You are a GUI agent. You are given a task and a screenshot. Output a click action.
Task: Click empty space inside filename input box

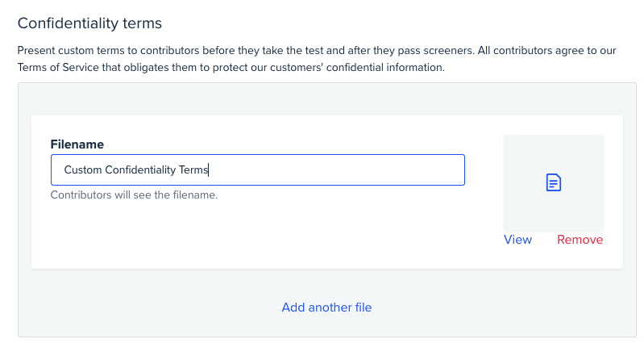tap(337, 169)
